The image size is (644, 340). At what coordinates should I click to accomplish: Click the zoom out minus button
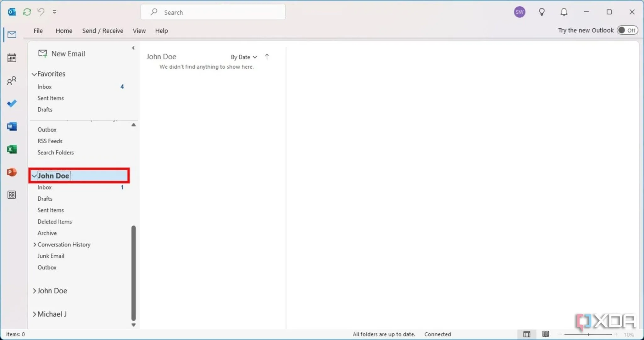coord(560,334)
